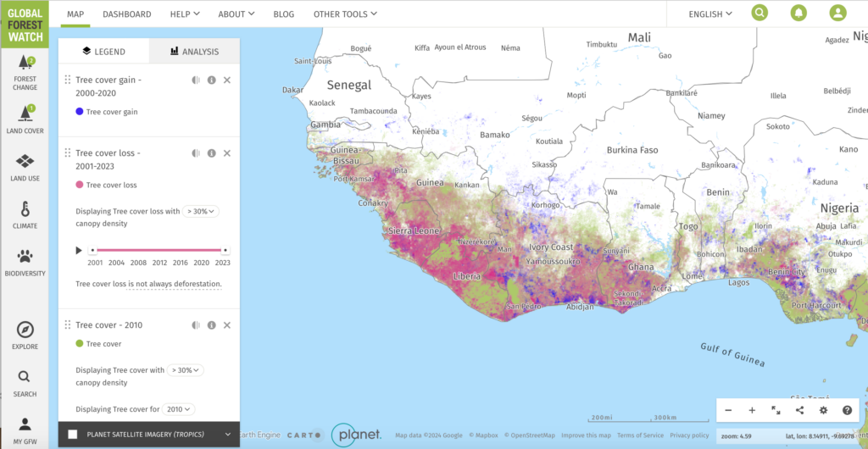
Task: Open the Biodiversity category
Action: click(x=25, y=262)
